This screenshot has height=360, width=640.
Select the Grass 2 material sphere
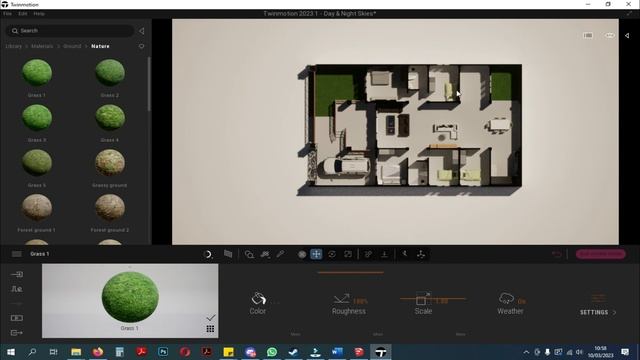click(110, 73)
